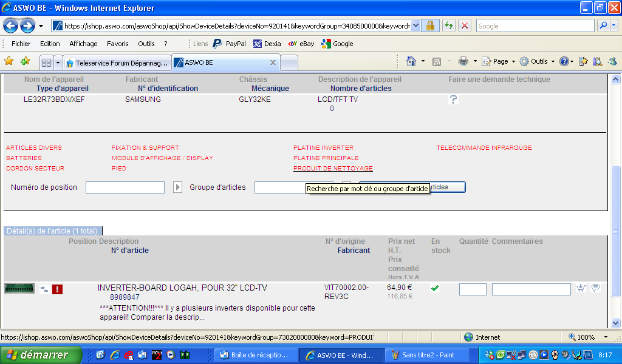Open the PLATINE PRINCIPALE category
The height and width of the screenshot is (364, 622).
pos(326,158)
